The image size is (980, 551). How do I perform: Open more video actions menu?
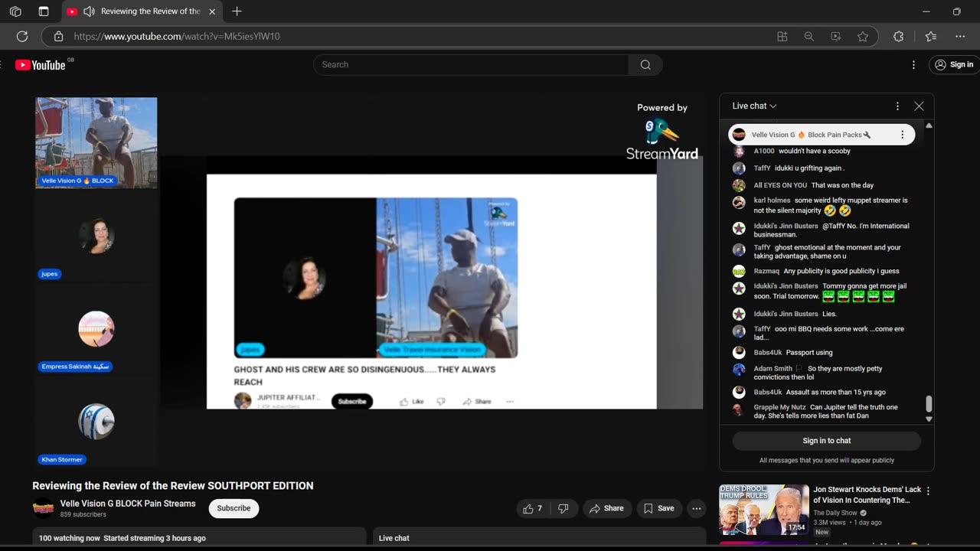(696, 508)
